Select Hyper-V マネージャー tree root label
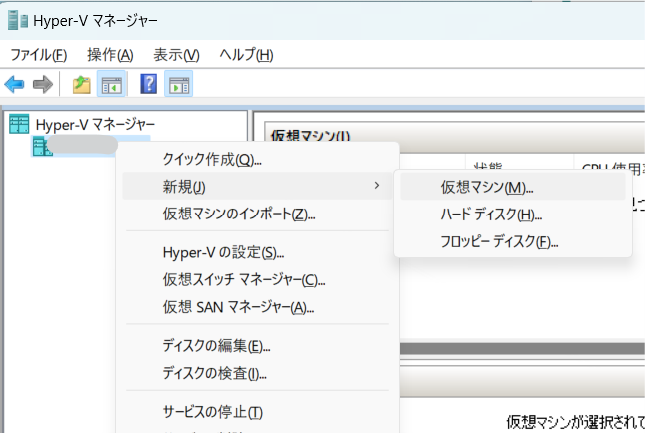The height and width of the screenshot is (433, 645). pyautogui.click(x=95, y=124)
